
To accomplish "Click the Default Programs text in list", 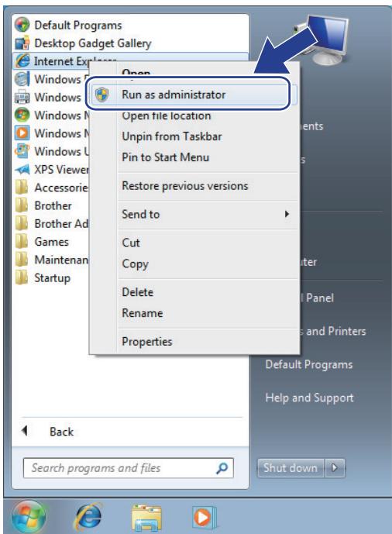I will coord(78,26).
